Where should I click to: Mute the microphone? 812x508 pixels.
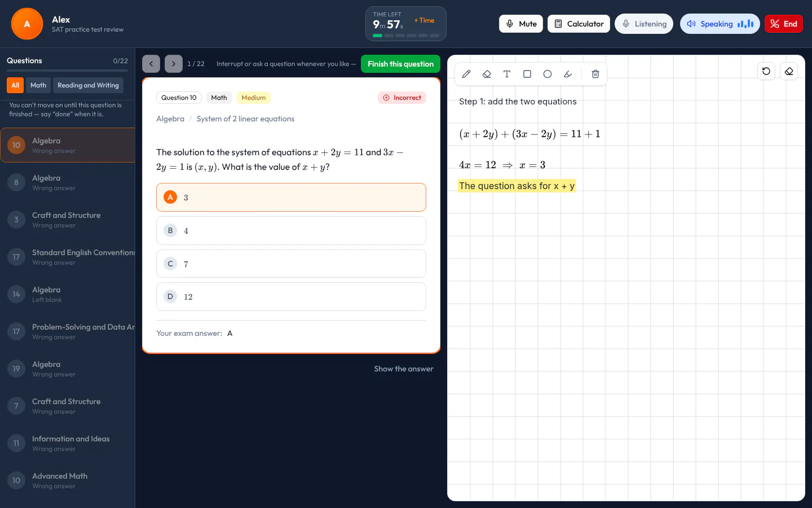521,24
